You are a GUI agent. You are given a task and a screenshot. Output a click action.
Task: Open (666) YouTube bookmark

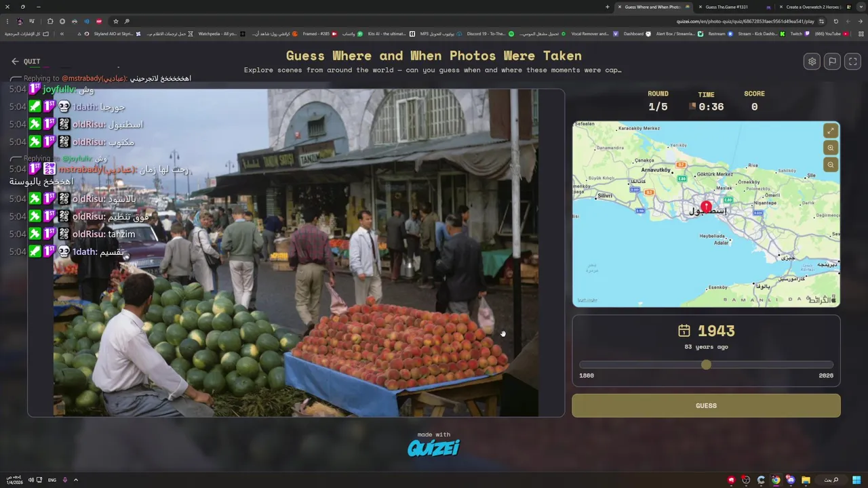pos(832,34)
